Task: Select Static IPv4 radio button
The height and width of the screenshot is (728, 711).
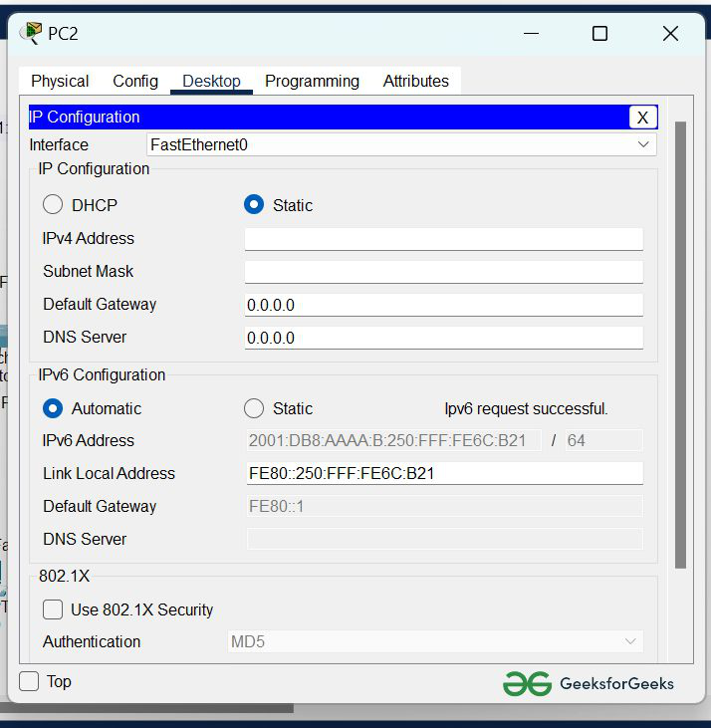Action: coord(254,205)
